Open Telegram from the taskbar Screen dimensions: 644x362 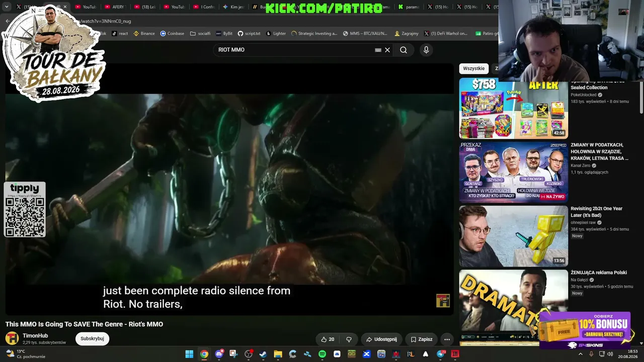[x=441, y=354]
